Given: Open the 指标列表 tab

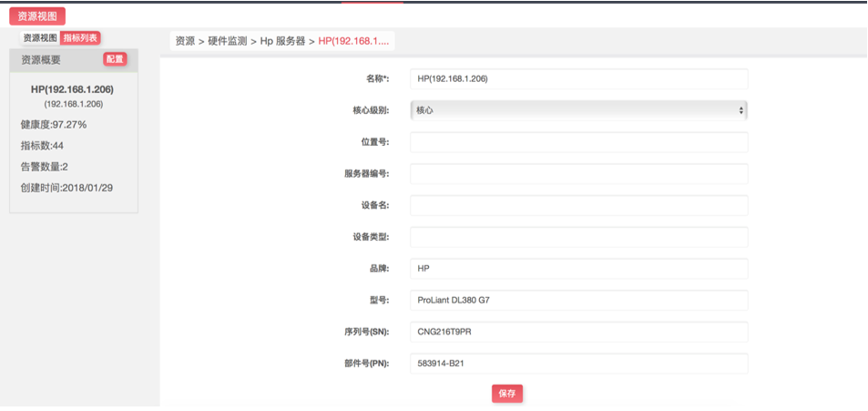Looking at the screenshot, I should coord(80,38).
